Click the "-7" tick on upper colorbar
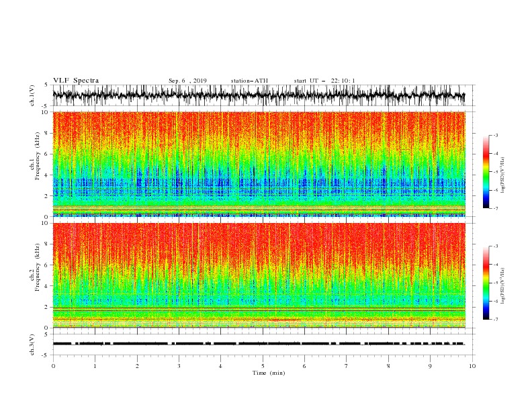 click(495, 208)
